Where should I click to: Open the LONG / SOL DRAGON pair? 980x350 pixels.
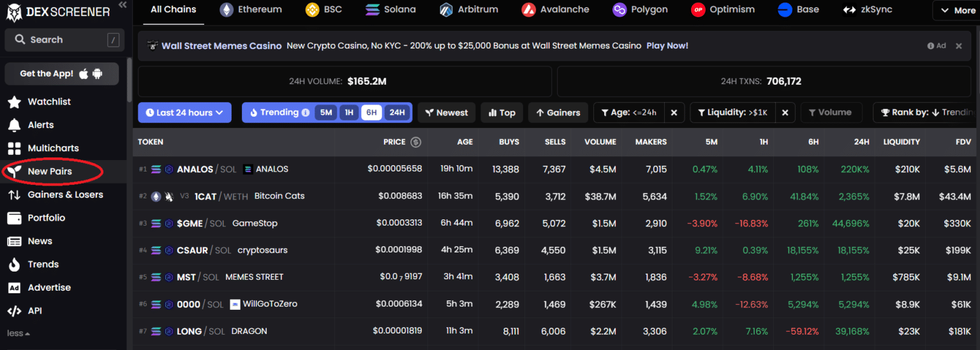(556, 332)
